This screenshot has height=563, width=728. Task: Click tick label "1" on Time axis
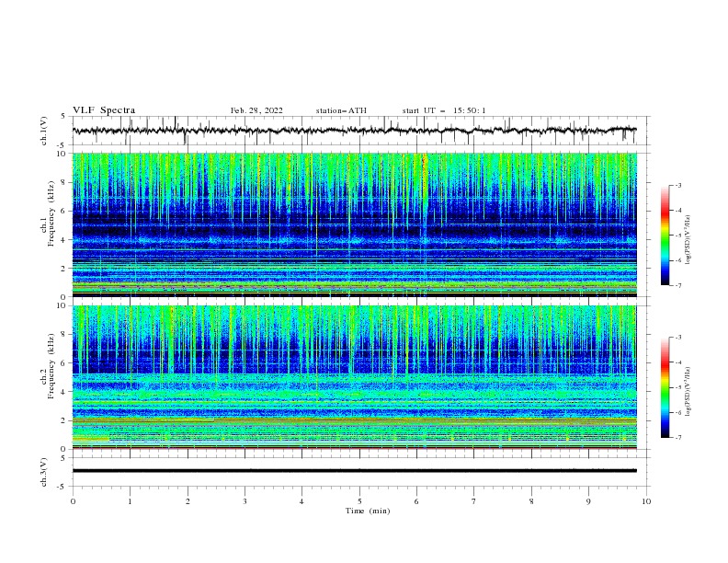(130, 501)
